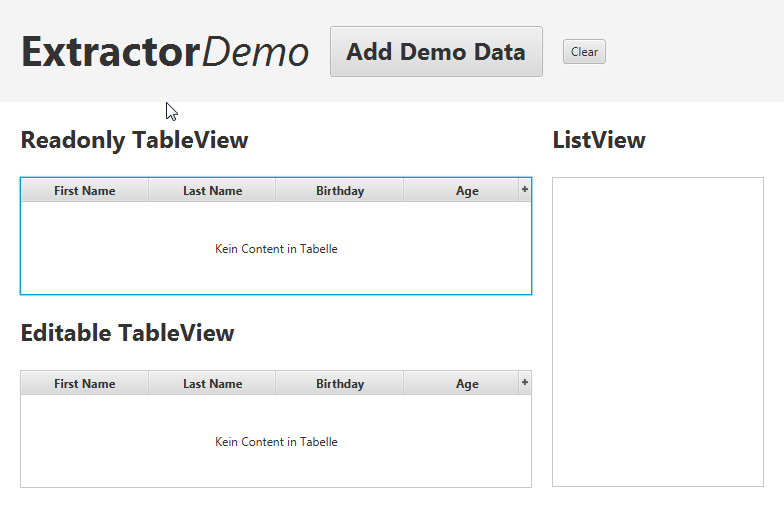
Task: Sort Readonly TableView by First Name column
Action: click(84, 190)
